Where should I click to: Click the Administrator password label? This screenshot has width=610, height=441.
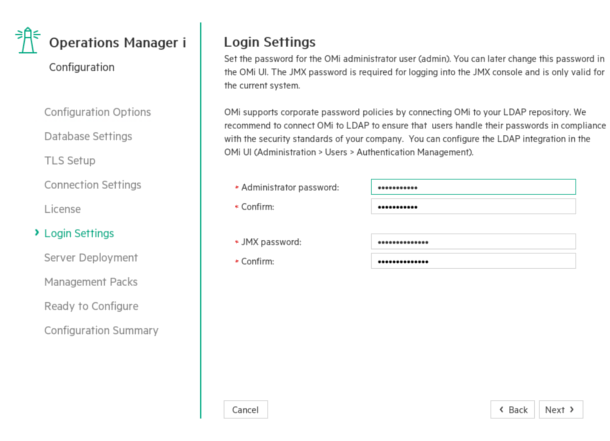pos(290,187)
